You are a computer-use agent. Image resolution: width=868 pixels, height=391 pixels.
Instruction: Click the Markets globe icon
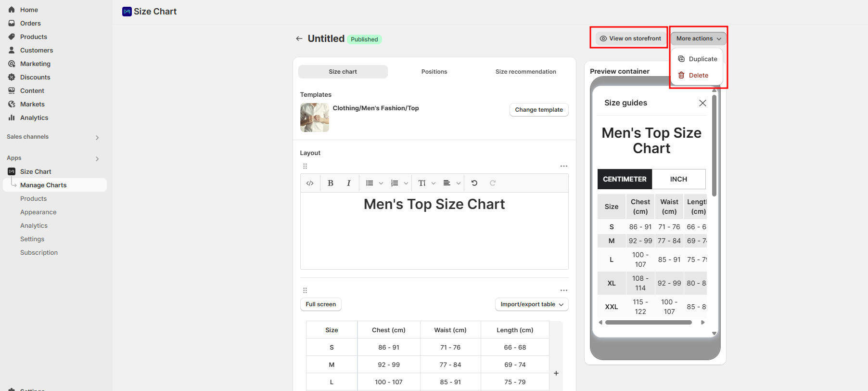pyautogui.click(x=12, y=104)
